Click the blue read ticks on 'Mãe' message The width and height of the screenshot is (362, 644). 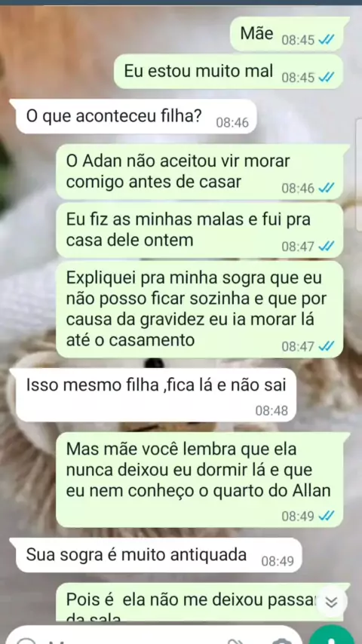coord(327,40)
